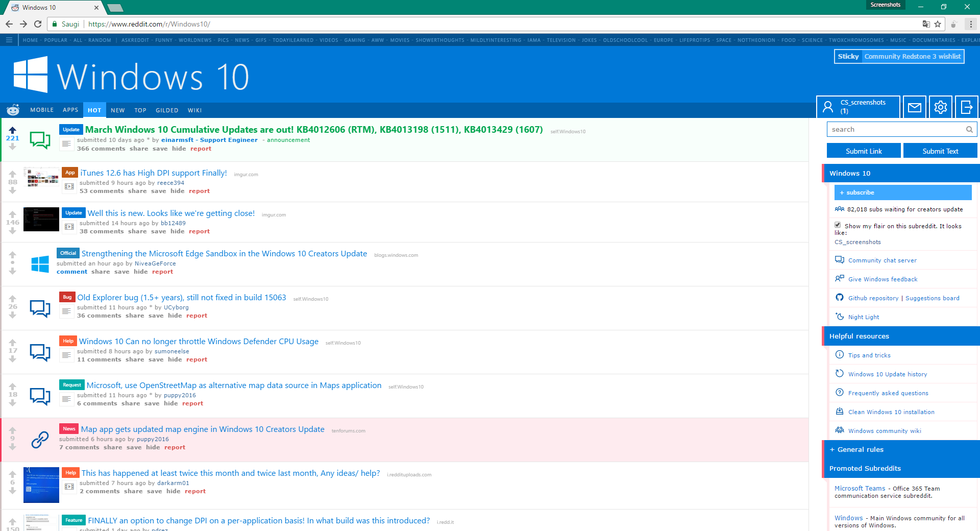Click the search magnifier icon
Screen dimensions: 980x531
pos(969,130)
